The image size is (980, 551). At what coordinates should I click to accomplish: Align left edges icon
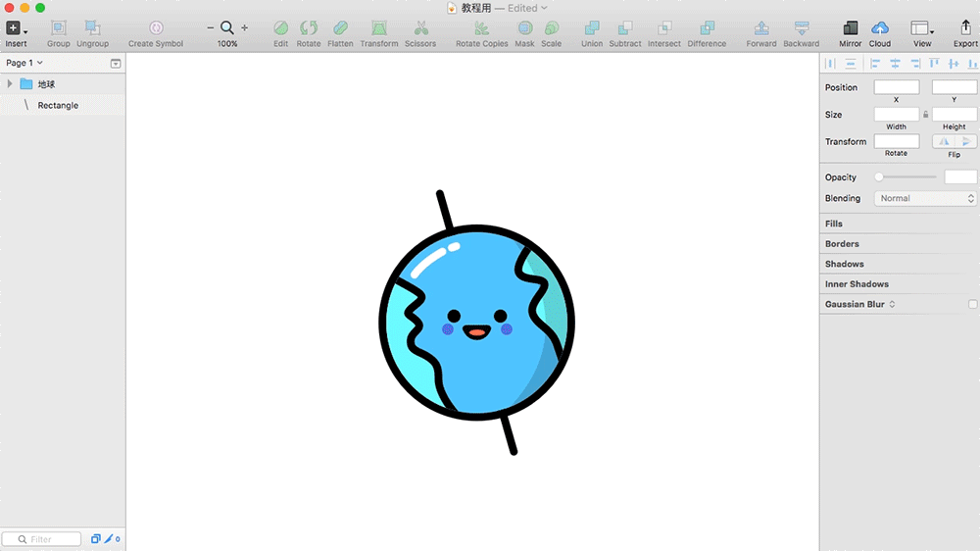tap(875, 63)
